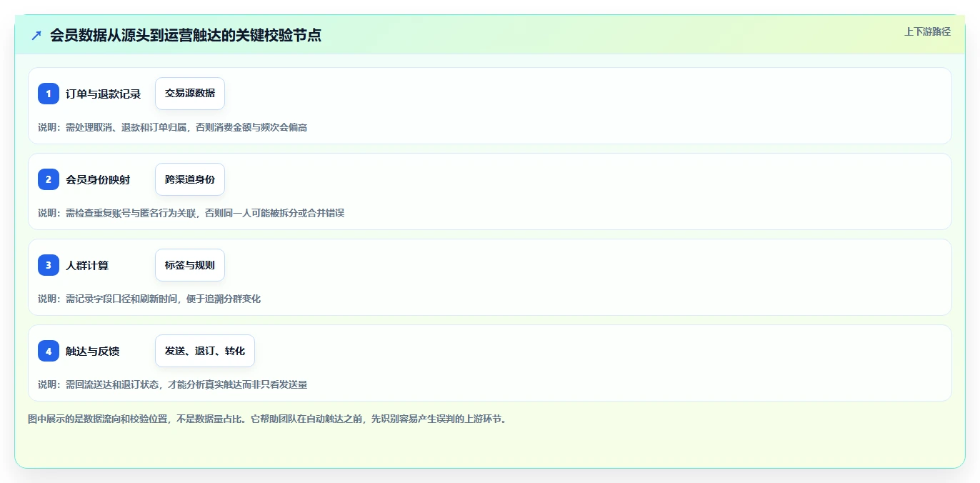
Task: Select the 发送、退订、转化 tag
Action: pyautogui.click(x=205, y=351)
